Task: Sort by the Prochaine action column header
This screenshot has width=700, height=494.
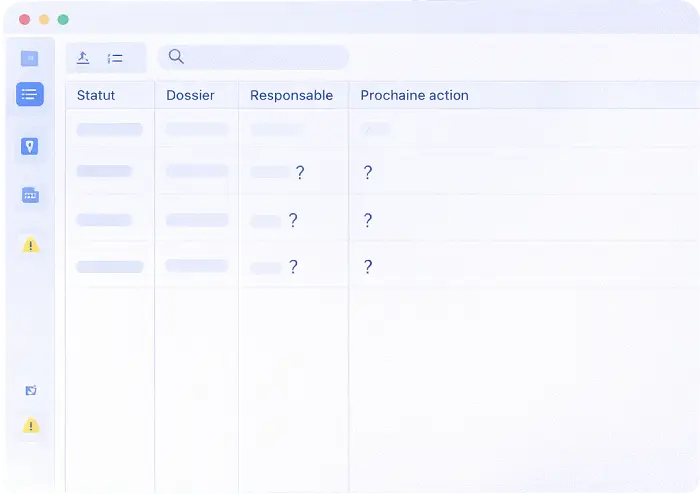Action: point(414,95)
